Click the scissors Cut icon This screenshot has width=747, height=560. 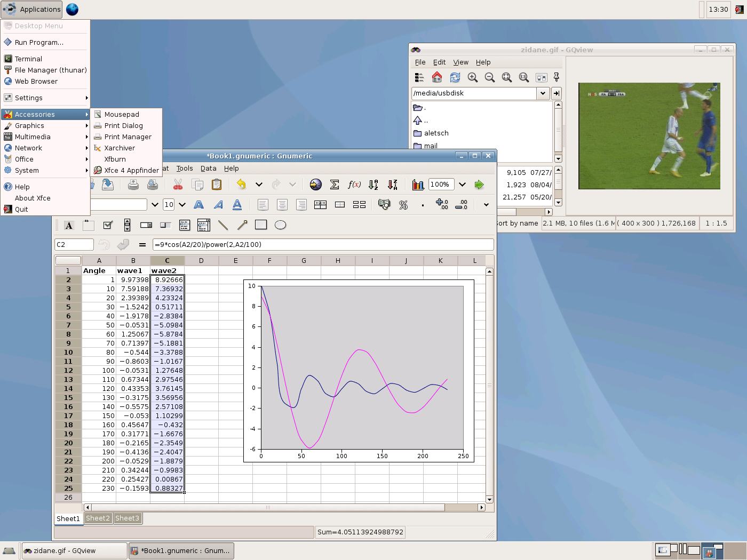[178, 185]
